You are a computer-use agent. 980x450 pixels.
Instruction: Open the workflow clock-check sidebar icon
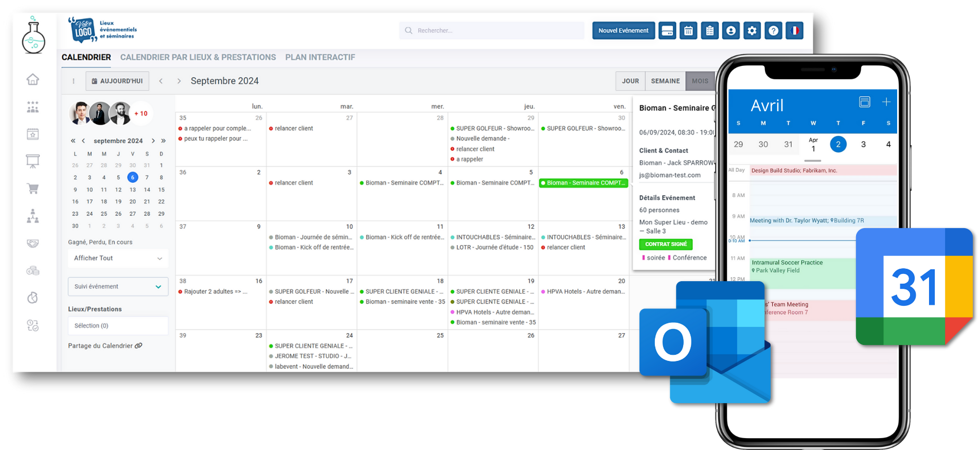tap(33, 325)
